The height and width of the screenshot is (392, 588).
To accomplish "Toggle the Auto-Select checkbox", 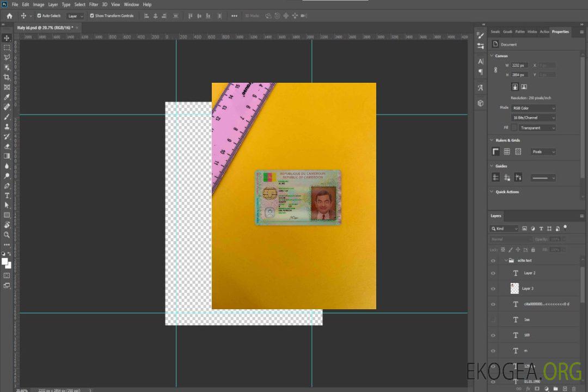I will coord(39,16).
